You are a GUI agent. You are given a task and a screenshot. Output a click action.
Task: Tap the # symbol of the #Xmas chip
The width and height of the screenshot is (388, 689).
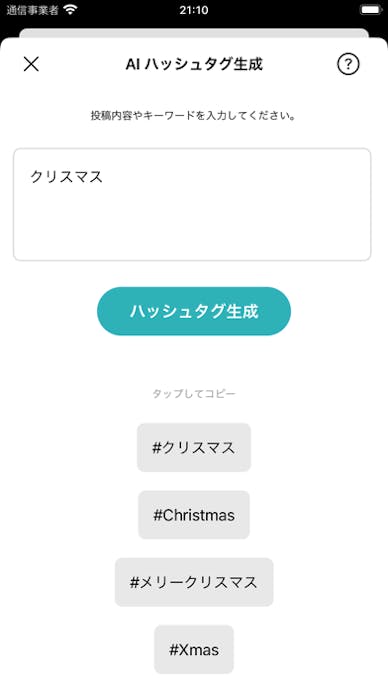(x=174, y=650)
